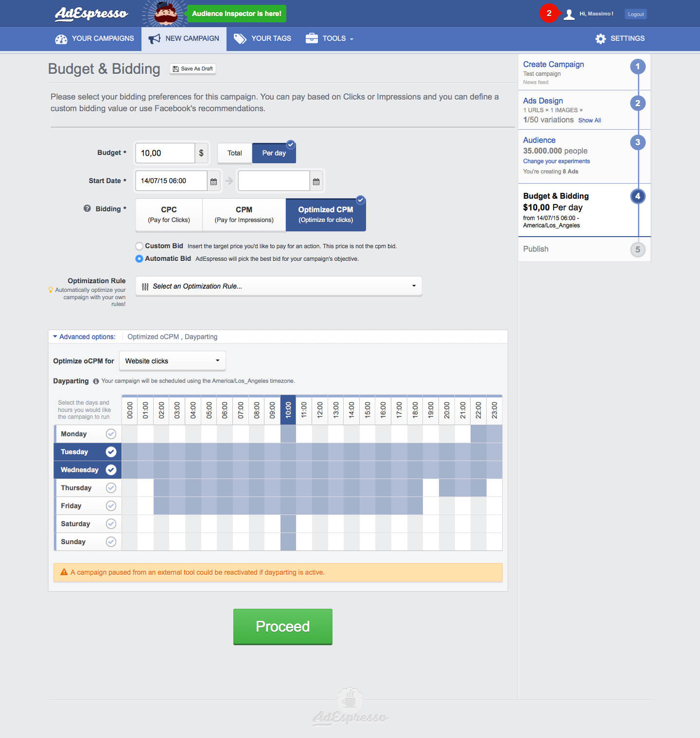Click the Dayparting info icon

(96, 381)
